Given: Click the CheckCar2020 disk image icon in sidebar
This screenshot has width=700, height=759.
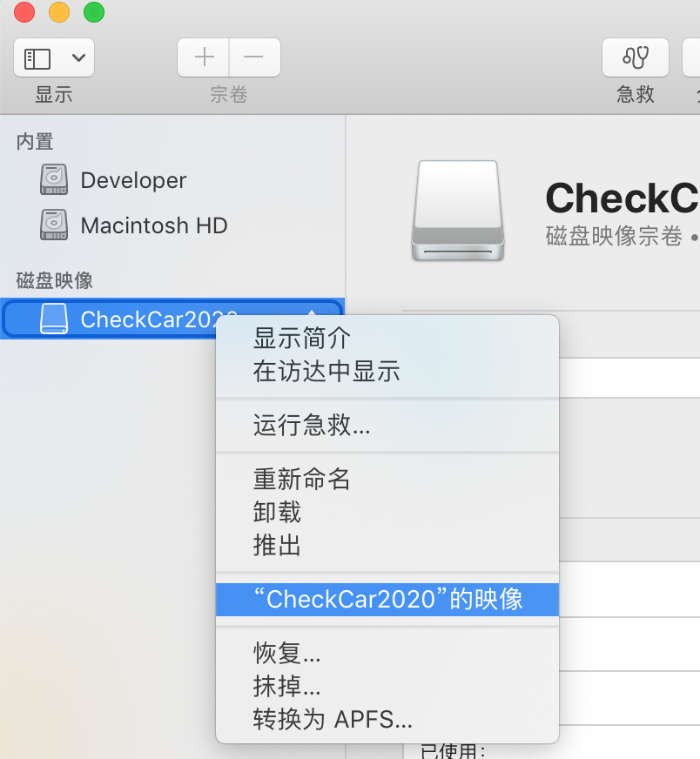Looking at the screenshot, I should pyautogui.click(x=54, y=319).
